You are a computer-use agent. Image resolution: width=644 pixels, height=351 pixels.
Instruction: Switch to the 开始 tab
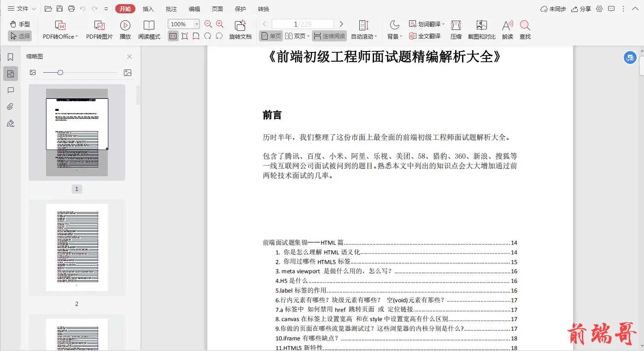point(125,9)
